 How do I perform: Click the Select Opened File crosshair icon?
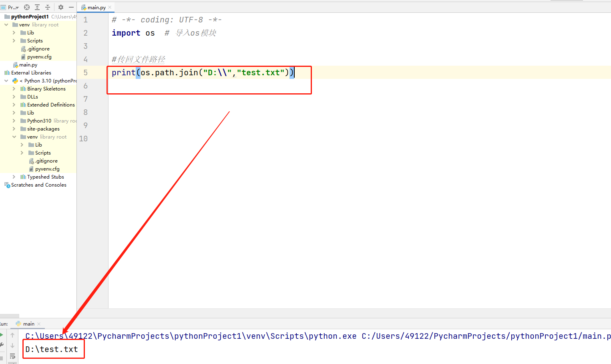pyautogui.click(x=27, y=7)
